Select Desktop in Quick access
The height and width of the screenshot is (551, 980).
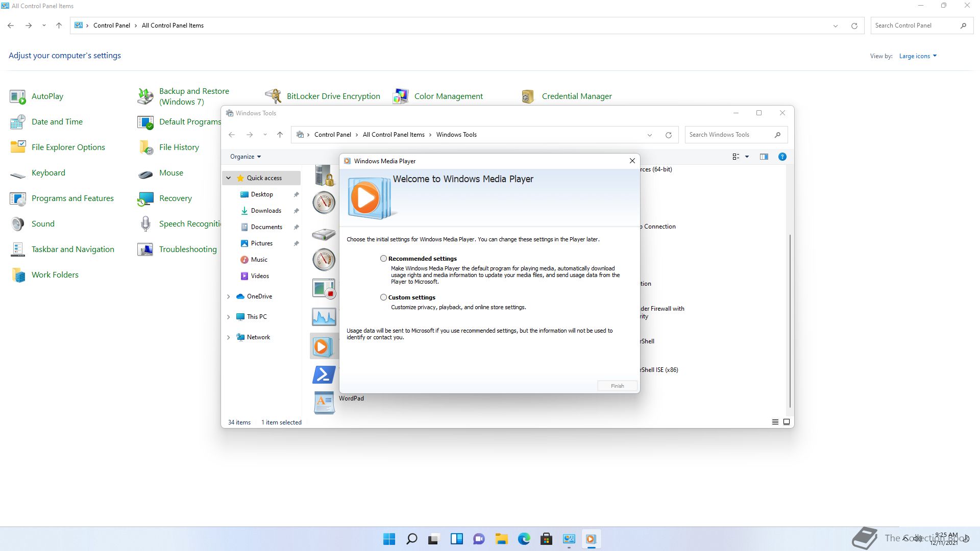click(x=262, y=194)
